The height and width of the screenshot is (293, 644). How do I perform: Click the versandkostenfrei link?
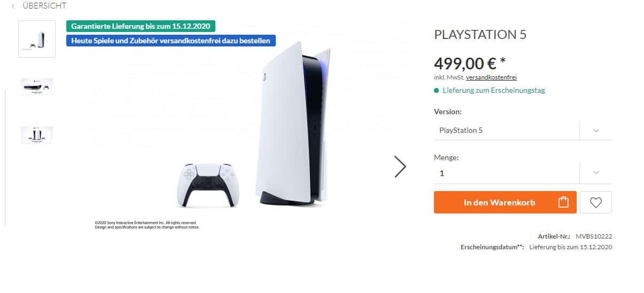tap(491, 78)
